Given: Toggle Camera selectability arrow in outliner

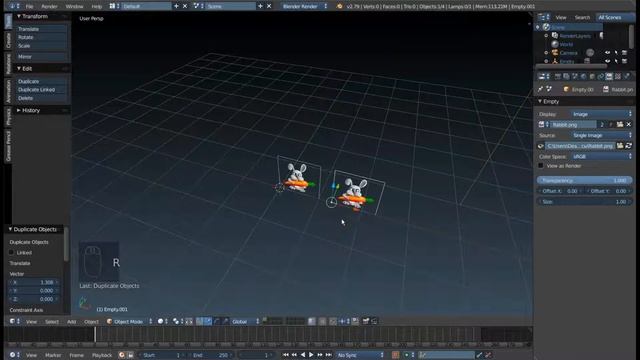Looking at the screenshot, I should click(616, 53).
